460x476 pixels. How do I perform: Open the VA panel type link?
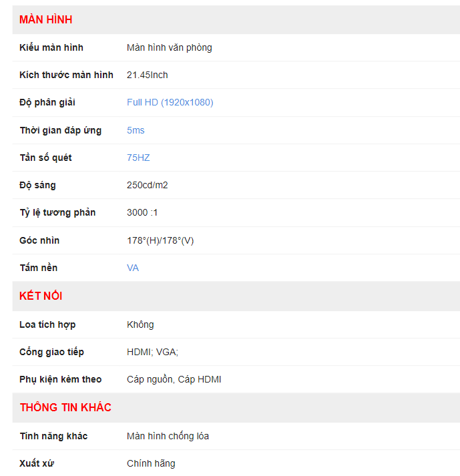click(x=133, y=268)
